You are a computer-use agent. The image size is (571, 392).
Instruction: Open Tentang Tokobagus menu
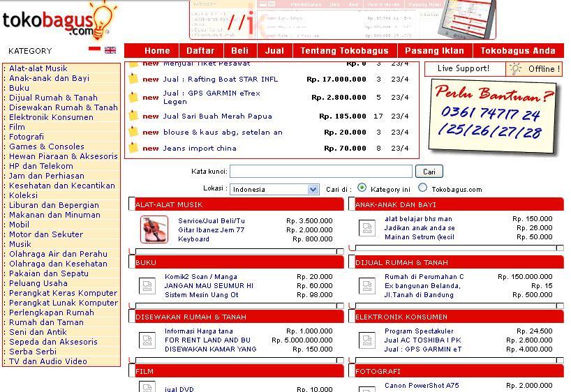345,51
